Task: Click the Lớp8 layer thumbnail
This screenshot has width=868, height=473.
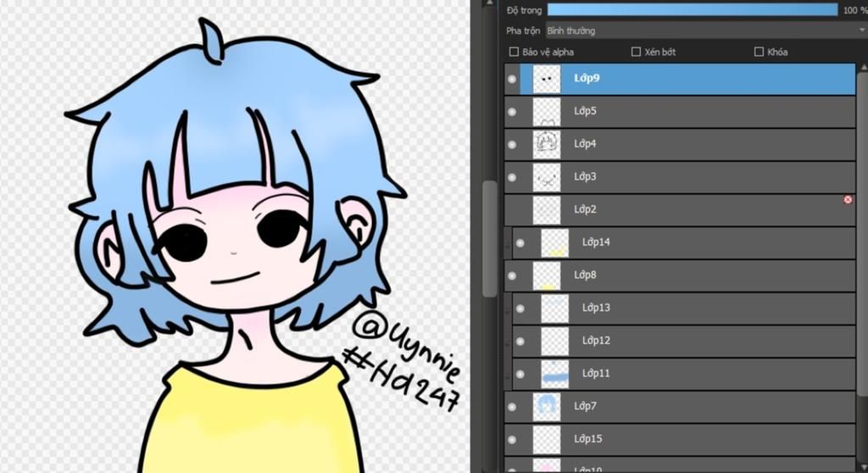Action: point(547,275)
